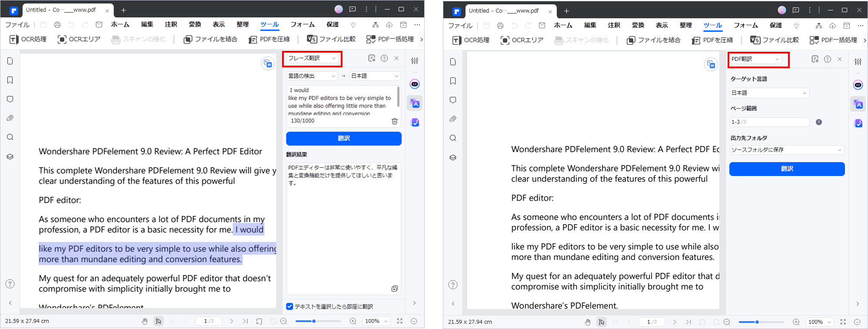Click the zoom slider in left window status bar
Image resolution: width=868 pixels, height=329 pixels.
[318, 321]
